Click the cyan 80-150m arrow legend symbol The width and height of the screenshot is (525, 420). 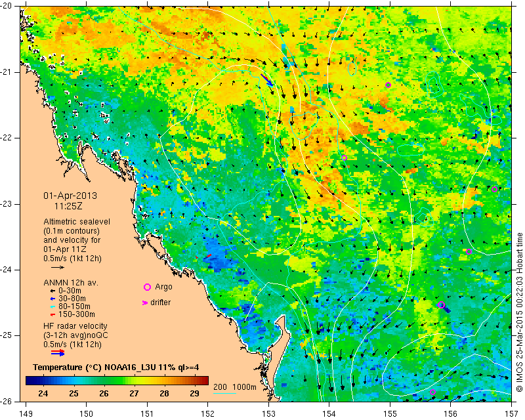(x=52, y=306)
